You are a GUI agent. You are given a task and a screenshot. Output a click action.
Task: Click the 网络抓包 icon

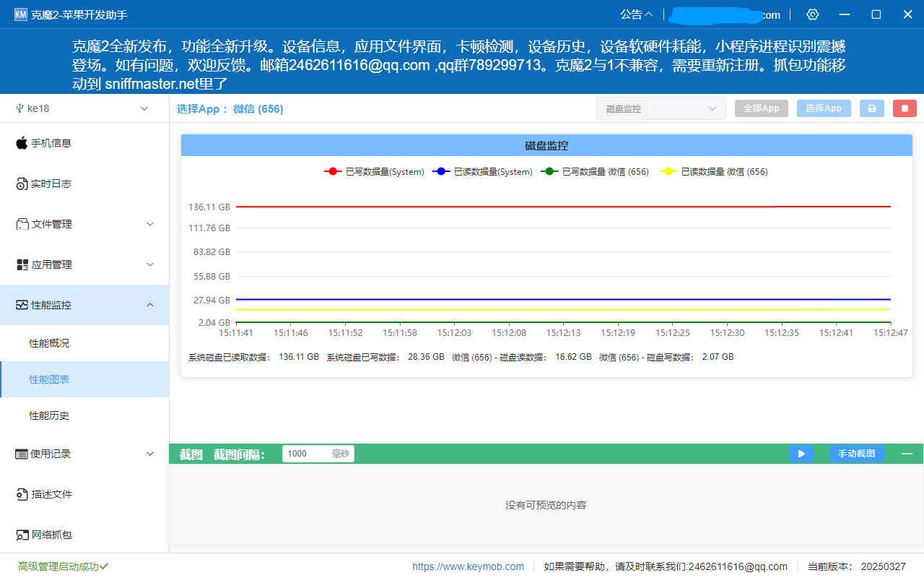(22, 535)
